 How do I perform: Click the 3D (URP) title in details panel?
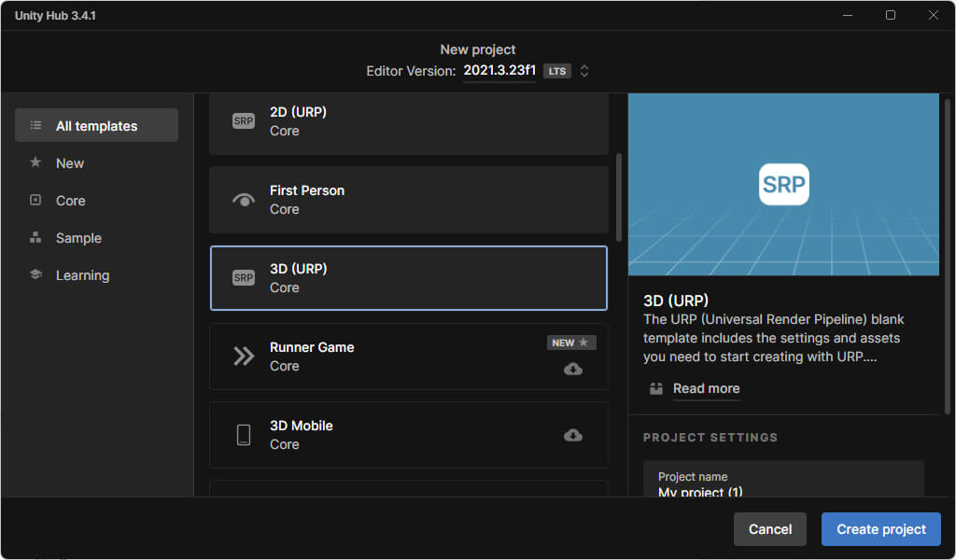point(676,301)
